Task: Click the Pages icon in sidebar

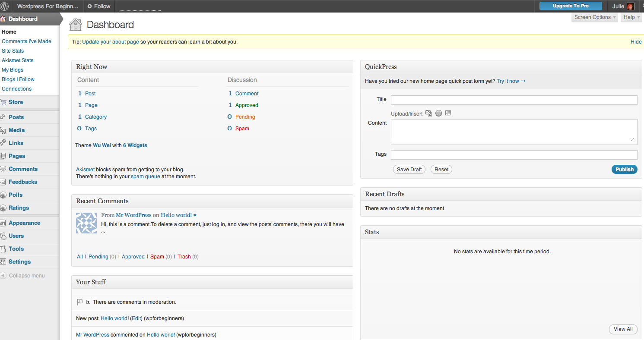Action: point(3,156)
